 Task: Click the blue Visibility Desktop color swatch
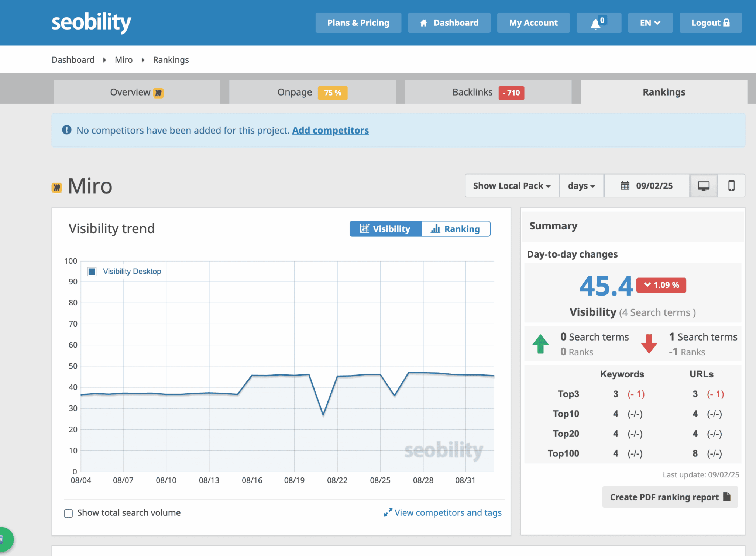[x=91, y=271]
